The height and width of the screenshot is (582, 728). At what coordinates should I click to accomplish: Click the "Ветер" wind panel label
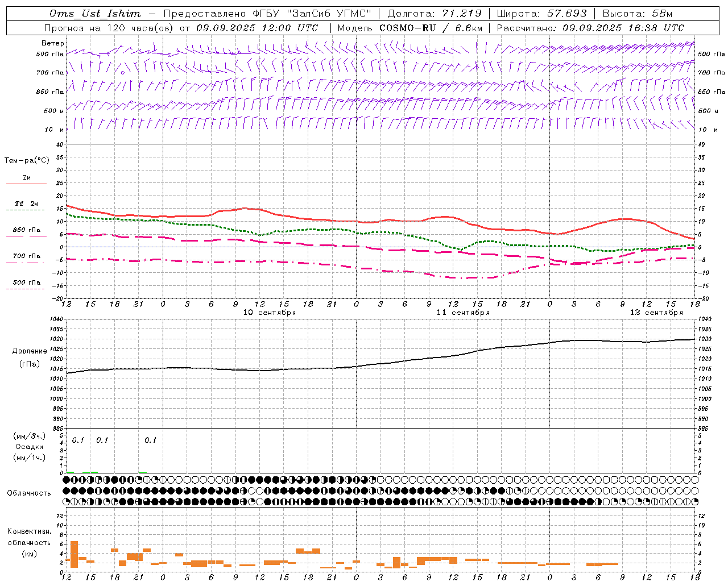tap(53, 43)
